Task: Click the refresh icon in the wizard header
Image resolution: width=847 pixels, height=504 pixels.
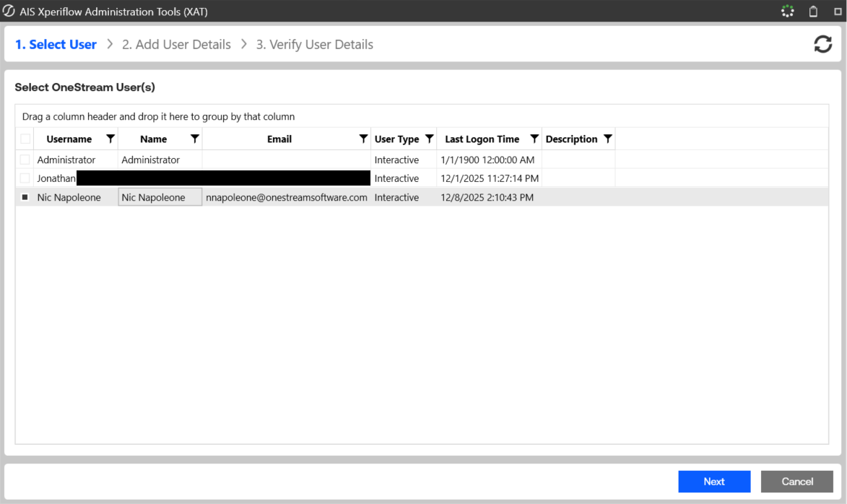Action: point(822,44)
